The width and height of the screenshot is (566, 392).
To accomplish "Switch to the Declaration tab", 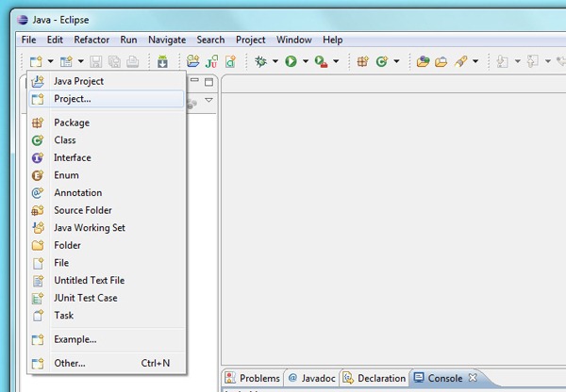I will (375, 378).
